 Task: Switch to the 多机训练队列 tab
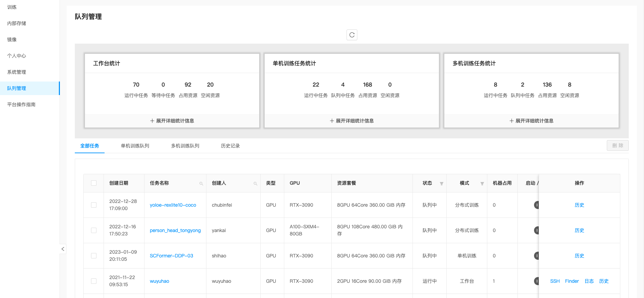click(x=185, y=146)
